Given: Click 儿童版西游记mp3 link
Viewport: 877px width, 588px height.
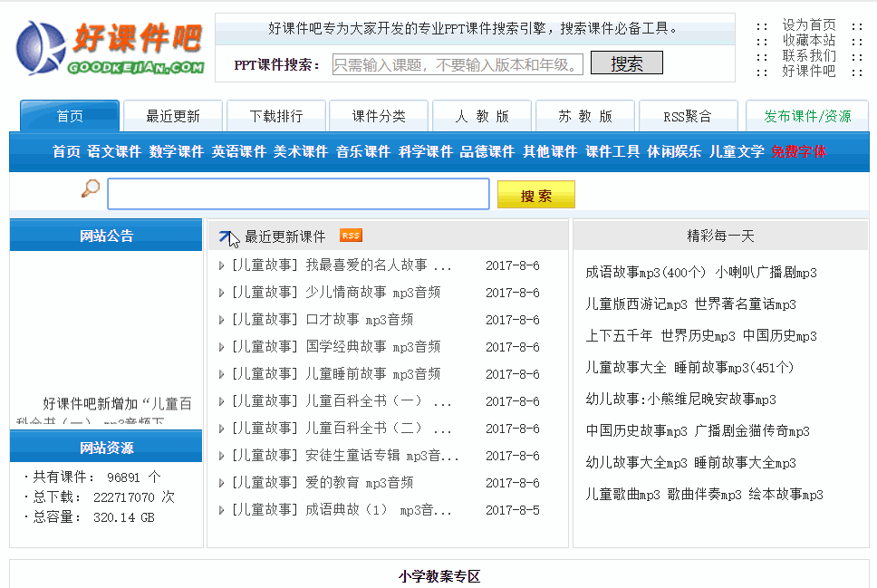Looking at the screenshot, I should 636,304.
